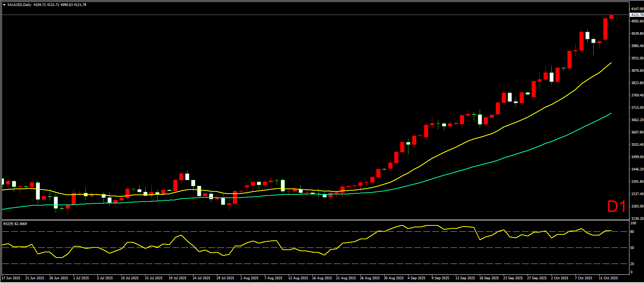Click the 7 Oct 2025 date label

[x=584, y=278]
